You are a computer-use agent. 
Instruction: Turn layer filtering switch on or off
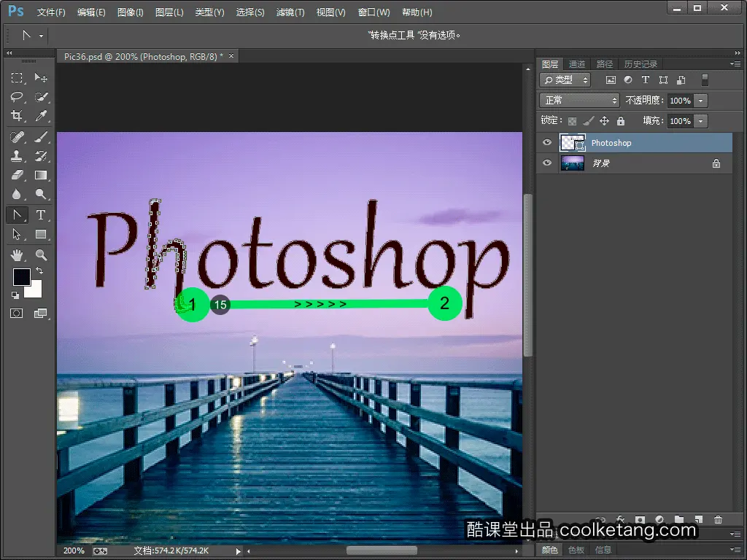click(x=705, y=80)
